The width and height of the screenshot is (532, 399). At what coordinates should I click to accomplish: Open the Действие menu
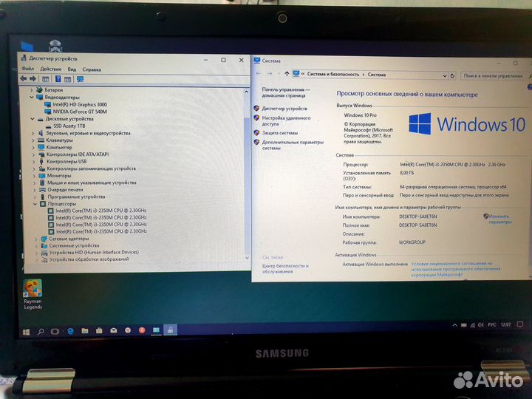click(x=50, y=69)
